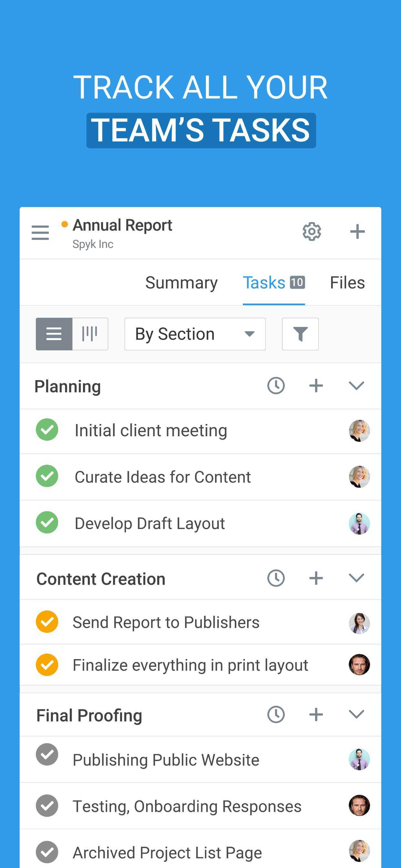
Task: Open the hamburger navigation menu
Action: (x=40, y=232)
